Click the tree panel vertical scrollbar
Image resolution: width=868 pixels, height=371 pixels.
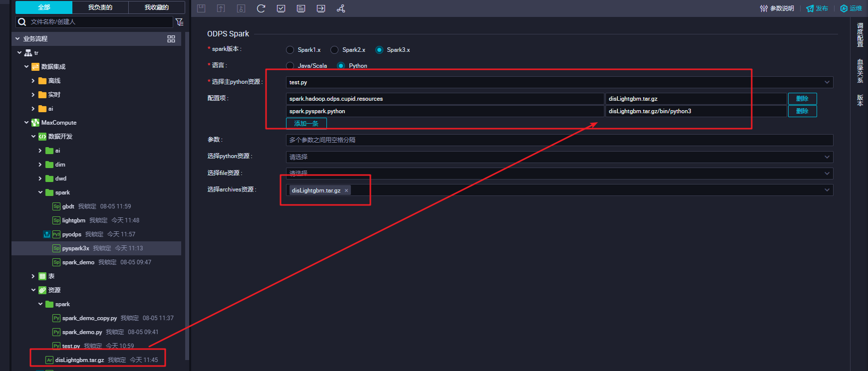(187, 195)
